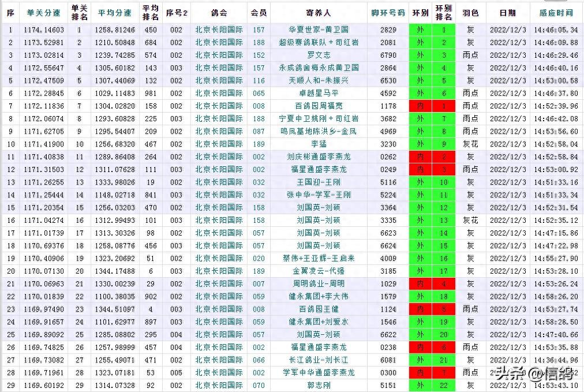Click the 卓越星马平 owner name
Viewport: 584px width, 392px height.
(x=319, y=93)
